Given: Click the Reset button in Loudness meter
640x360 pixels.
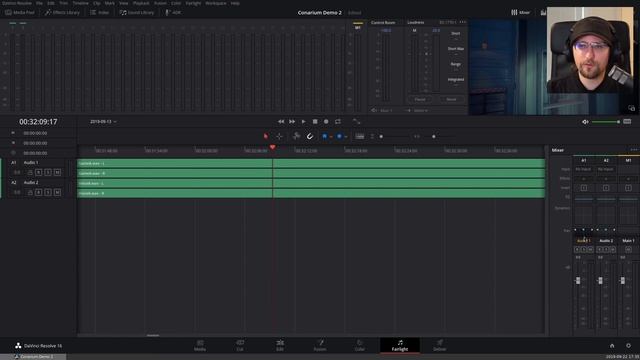Looking at the screenshot, I should 451,99.
